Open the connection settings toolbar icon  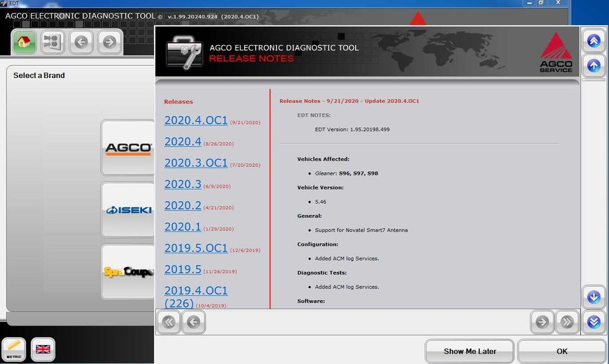(x=52, y=41)
